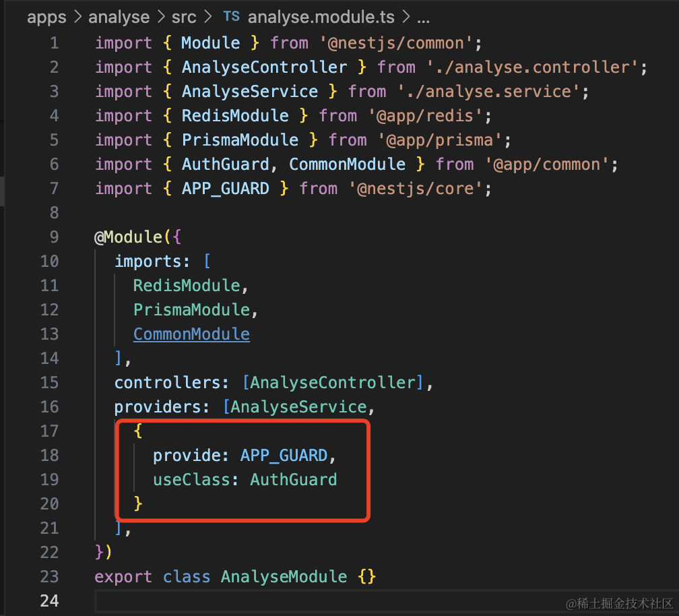Follow the underlined CommonModule link on line 13
The height and width of the screenshot is (616, 679).
(x=191, y=334)
